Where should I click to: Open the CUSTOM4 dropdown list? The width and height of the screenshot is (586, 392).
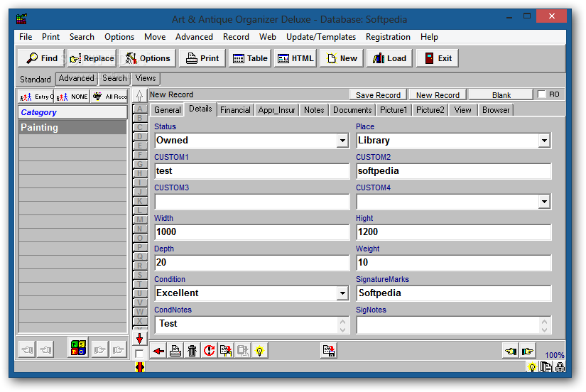pos(544,202)
